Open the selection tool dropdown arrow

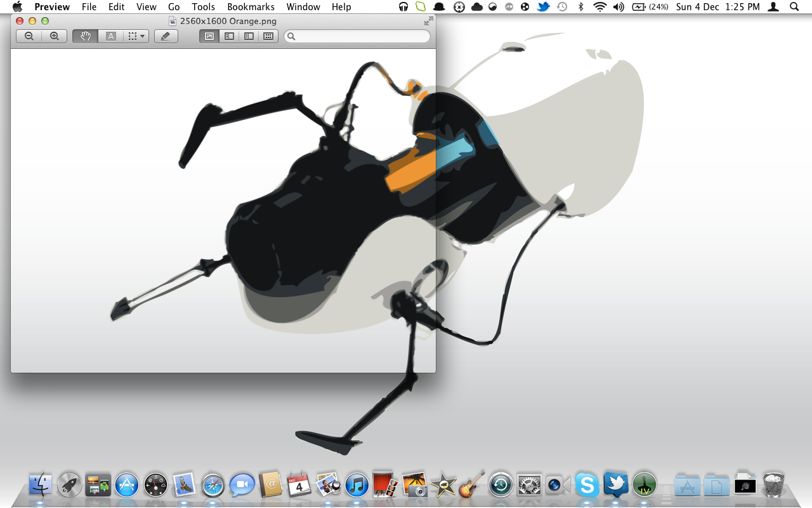143,36
